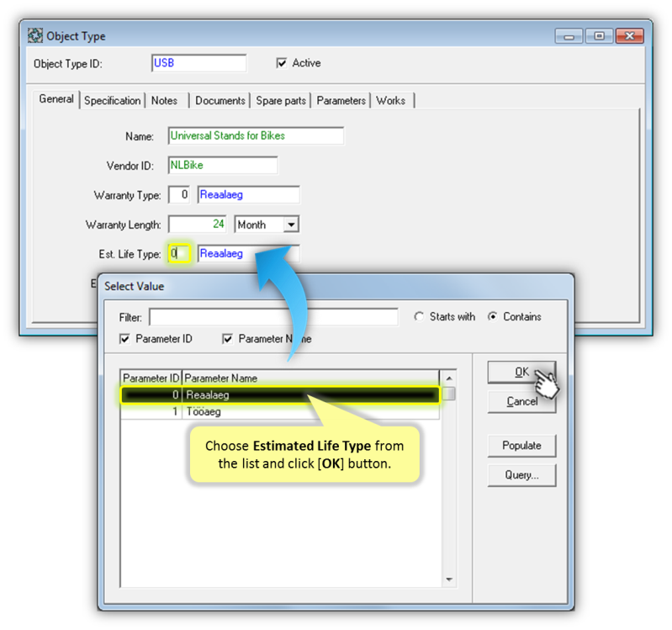Open the Spare parts tab
Image resolution: width=672 pixels, height=630 pixels.
pos(281,100)
